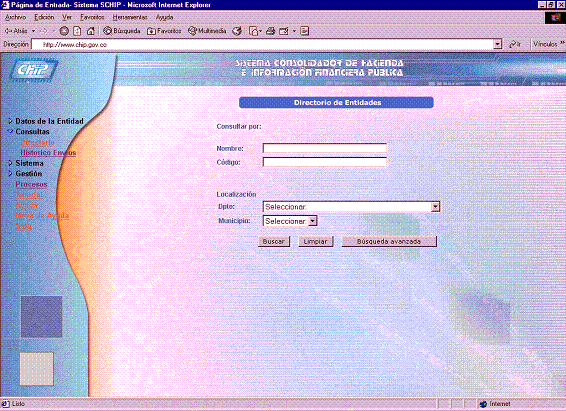Click the Ir go button
This screenshot has width=566, height=411.
click(515, 44)
